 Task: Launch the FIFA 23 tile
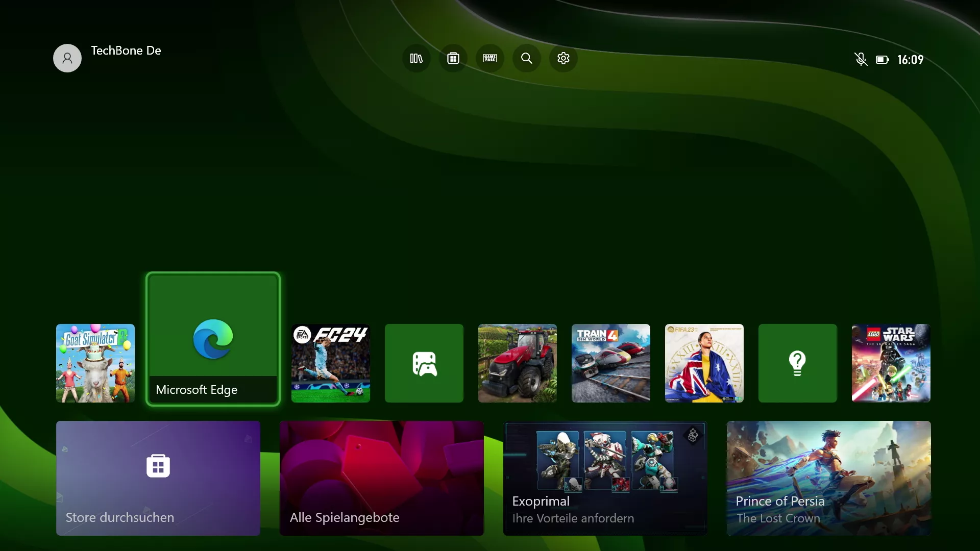tap(704, 363)
